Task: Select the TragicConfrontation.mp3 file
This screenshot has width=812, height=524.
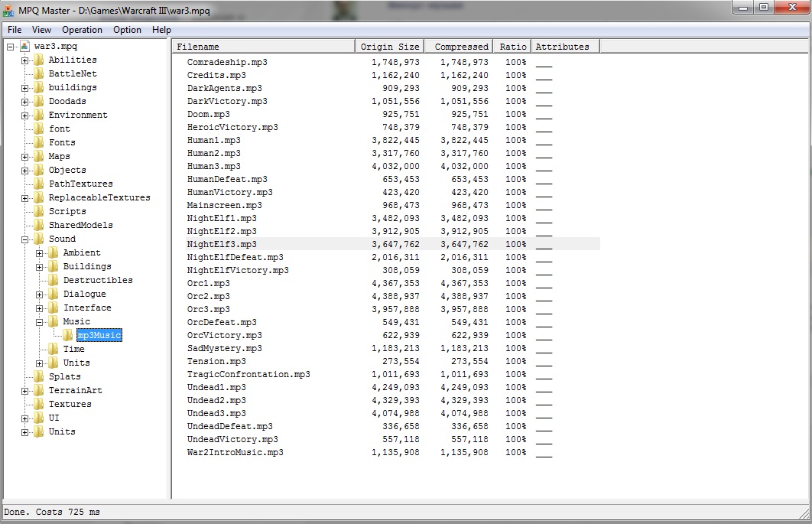Action: pos(248,374)
